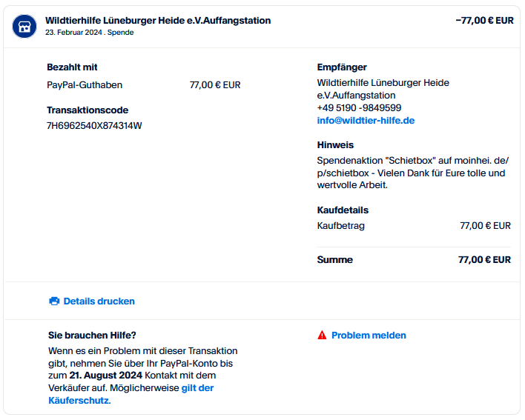
Task: Click the Summe total amount
Action: [484, 260]
